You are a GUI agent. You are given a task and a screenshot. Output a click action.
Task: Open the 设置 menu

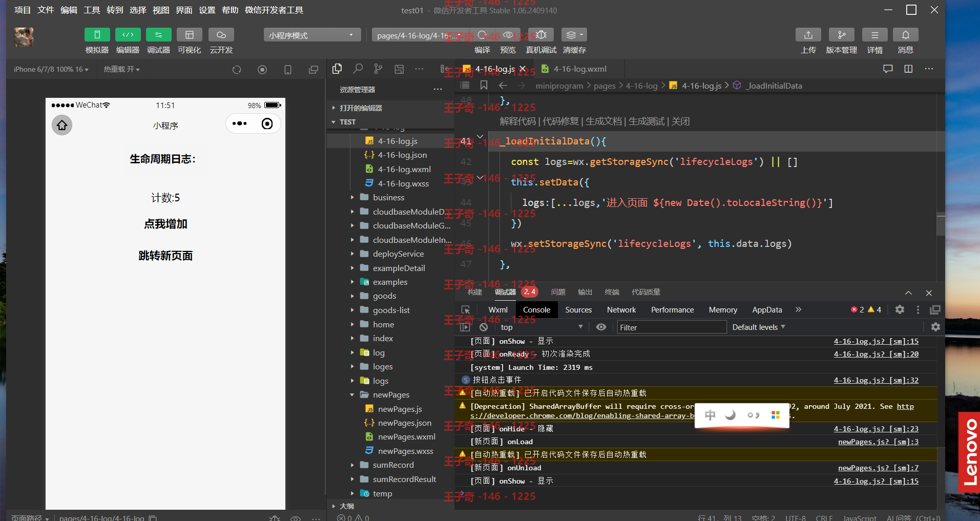207,10
